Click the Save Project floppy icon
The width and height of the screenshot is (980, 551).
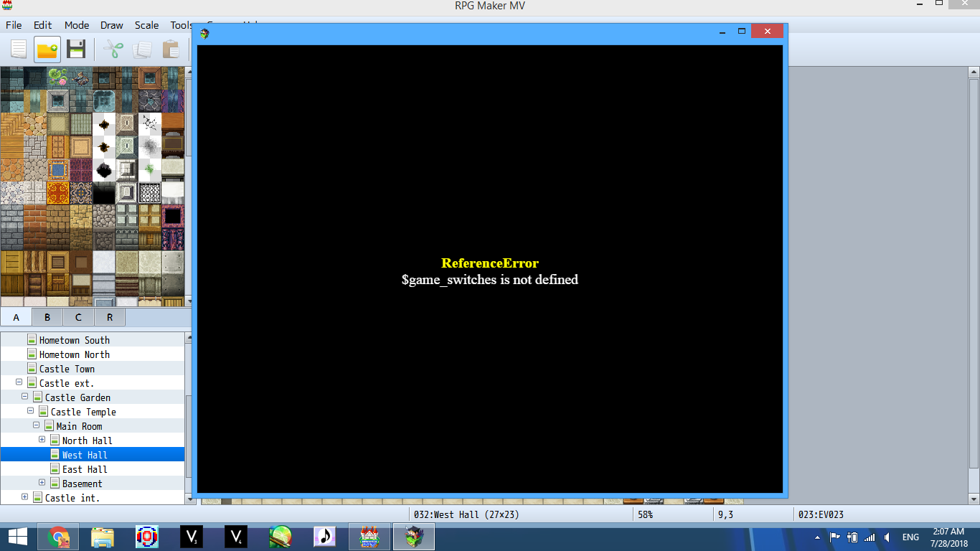click(x=76, y=50)
